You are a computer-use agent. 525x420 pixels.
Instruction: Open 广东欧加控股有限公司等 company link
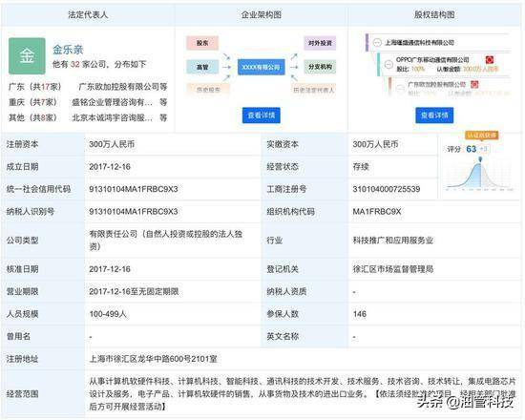pyautogui.click(x=123, y=87)
